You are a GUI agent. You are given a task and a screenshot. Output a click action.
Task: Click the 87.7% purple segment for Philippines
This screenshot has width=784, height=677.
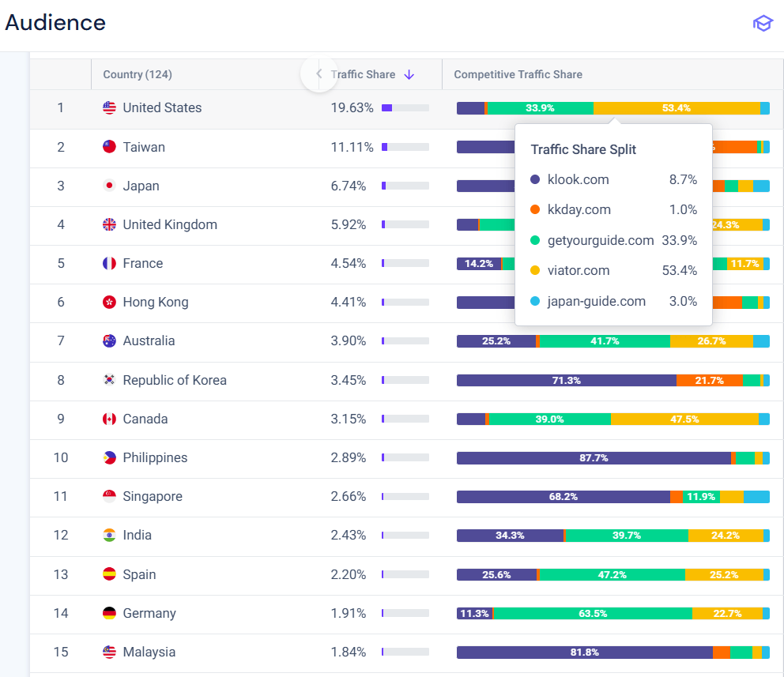pos(594,457)
